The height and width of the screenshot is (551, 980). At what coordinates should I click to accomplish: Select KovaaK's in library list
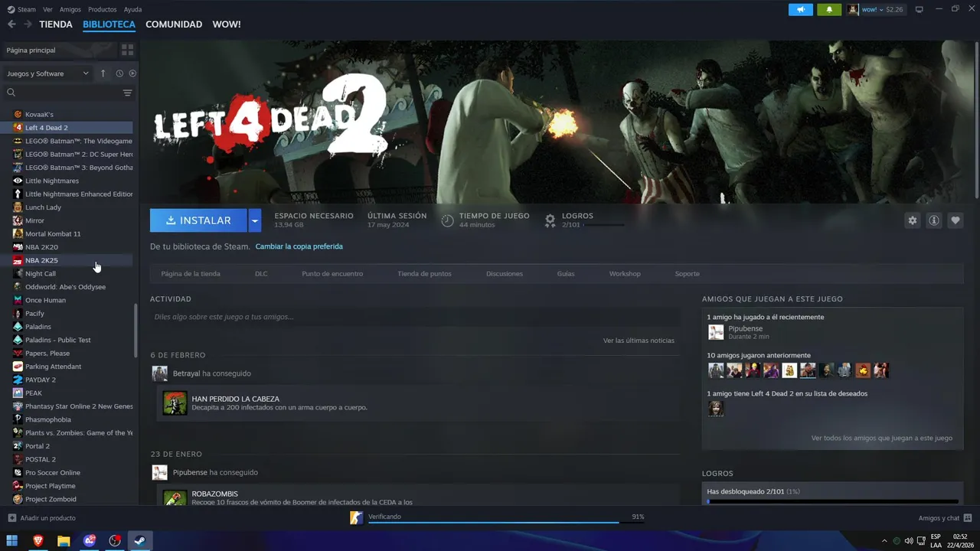[x=67, y=114]
